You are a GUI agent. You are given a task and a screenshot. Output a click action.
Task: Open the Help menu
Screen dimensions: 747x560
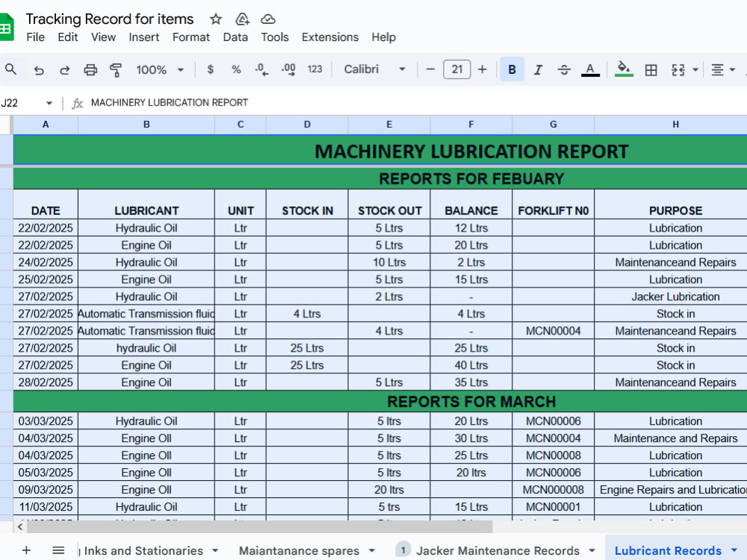(383, 37)
